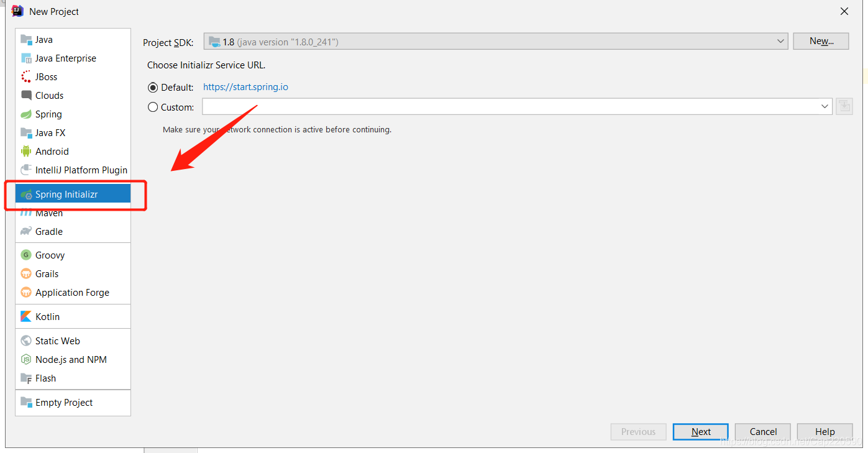Click the disabled Previous button
Image resolution: width=868 pixels, height=453 pixels.
639,432
